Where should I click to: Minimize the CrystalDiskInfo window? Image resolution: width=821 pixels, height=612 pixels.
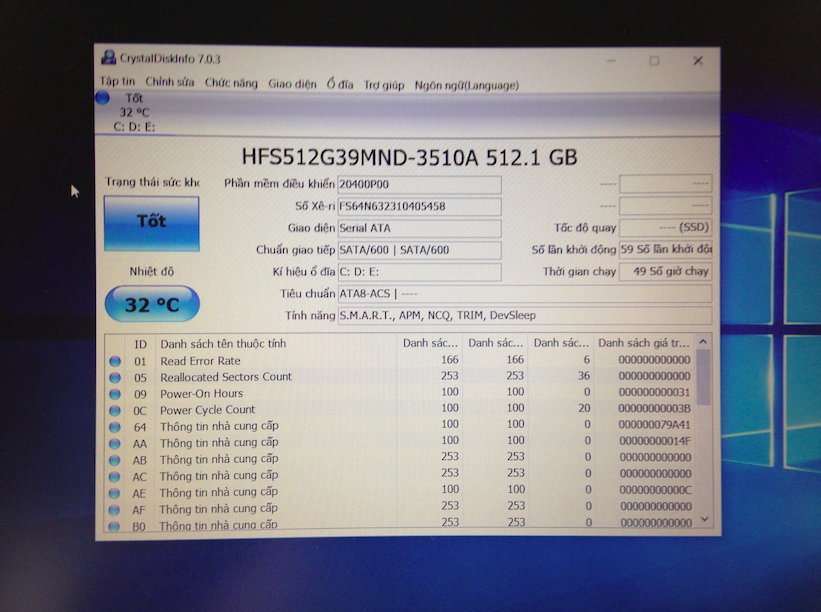(612, 61)
